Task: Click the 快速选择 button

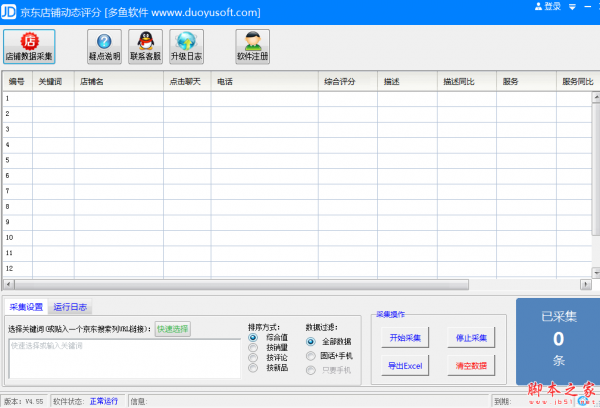Action: tap(173, 329)
